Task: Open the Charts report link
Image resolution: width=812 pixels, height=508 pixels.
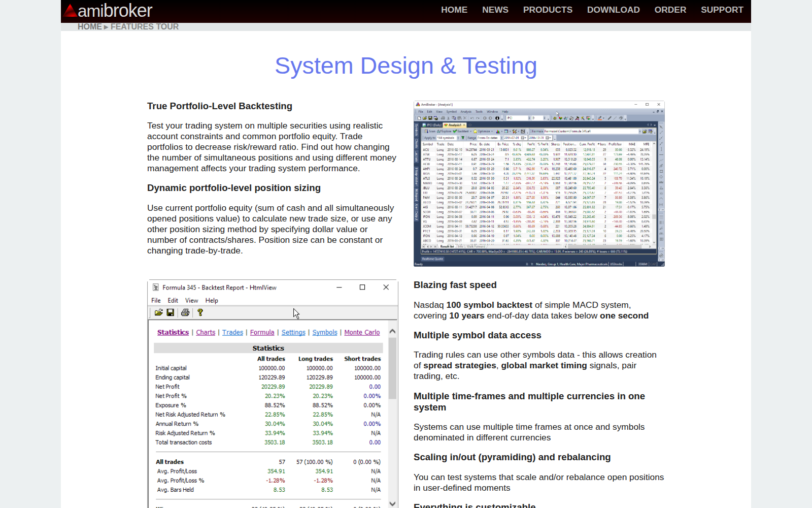Action: tap(206, 332)
